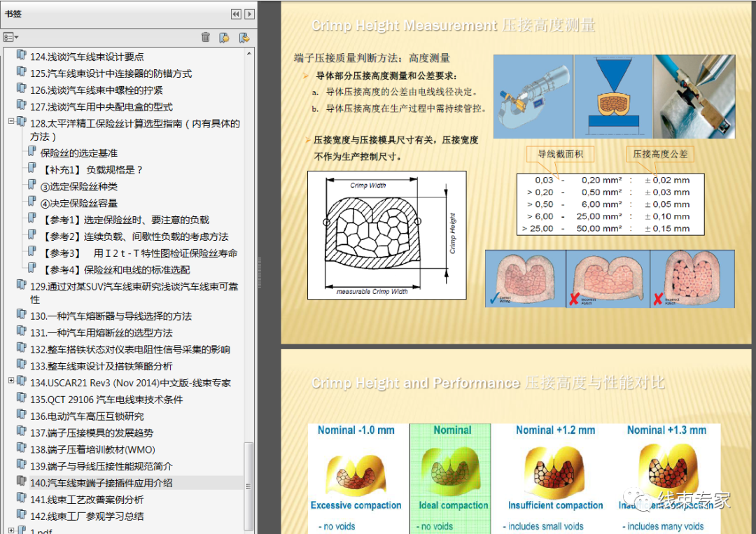Click the correct crimp cross-section photo with checkmark
This screenshot has width=756, height=534.
coord(525,279)
